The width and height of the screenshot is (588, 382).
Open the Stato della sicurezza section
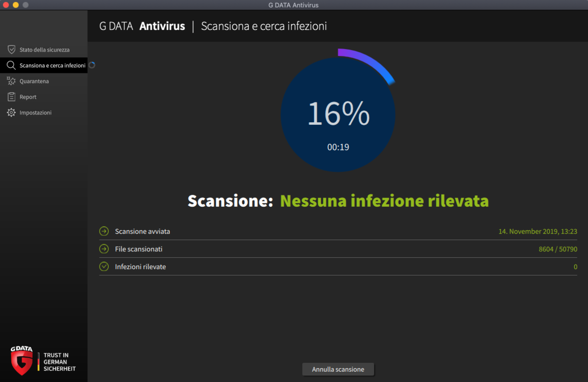(44, 49)
